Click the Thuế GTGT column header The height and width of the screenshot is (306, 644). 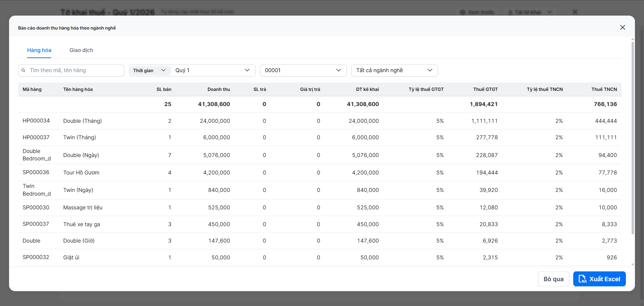point(485,89)
